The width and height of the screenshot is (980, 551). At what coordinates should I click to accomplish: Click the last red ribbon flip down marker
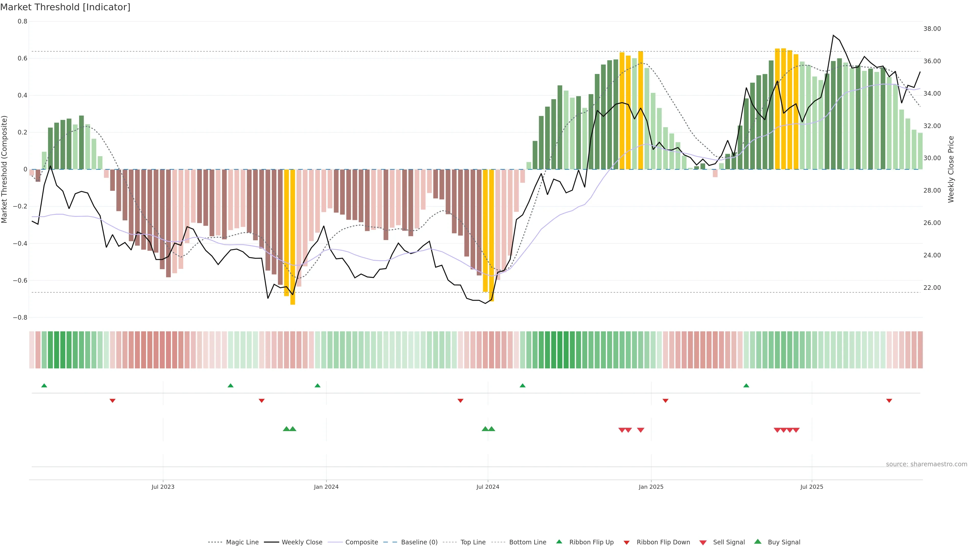click(889, 400)
